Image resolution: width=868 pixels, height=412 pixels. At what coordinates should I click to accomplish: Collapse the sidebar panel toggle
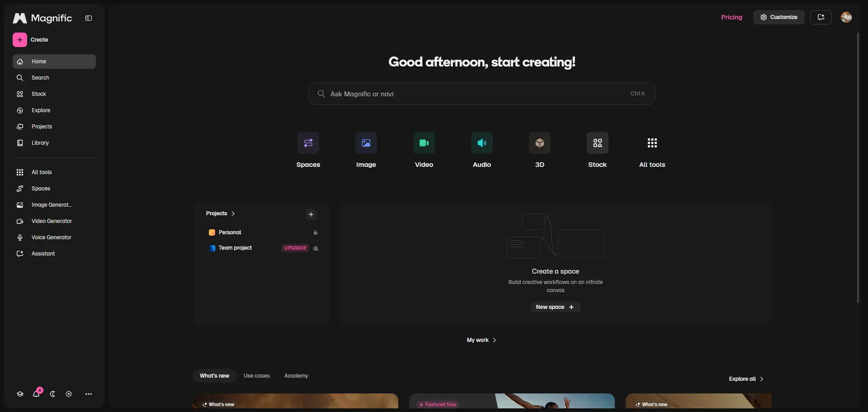(89, 18)
